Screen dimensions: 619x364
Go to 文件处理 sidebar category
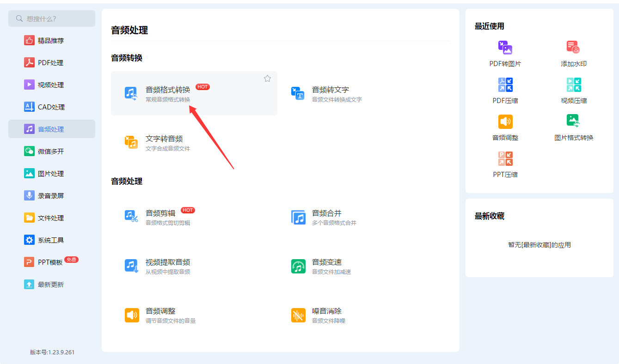(x=52, y=218)
